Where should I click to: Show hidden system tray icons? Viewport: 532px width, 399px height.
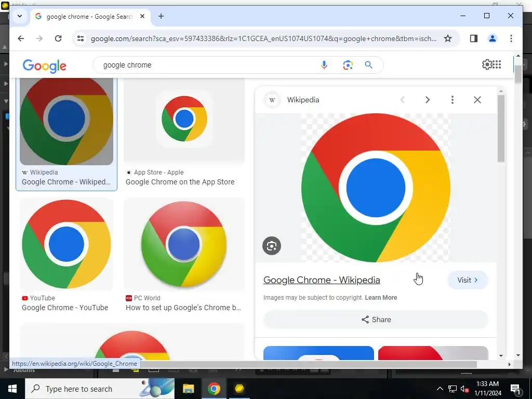[440, 389]
